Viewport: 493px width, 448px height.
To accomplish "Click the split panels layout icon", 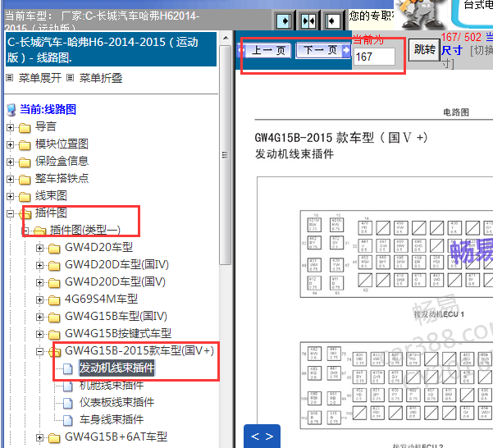I will (x=308, y=21).
